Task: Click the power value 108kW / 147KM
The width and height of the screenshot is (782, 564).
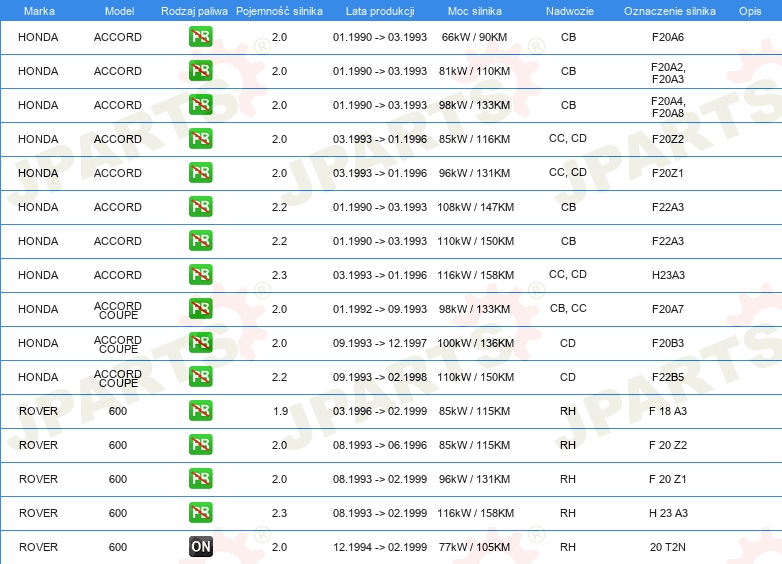Action: [475, 207]
